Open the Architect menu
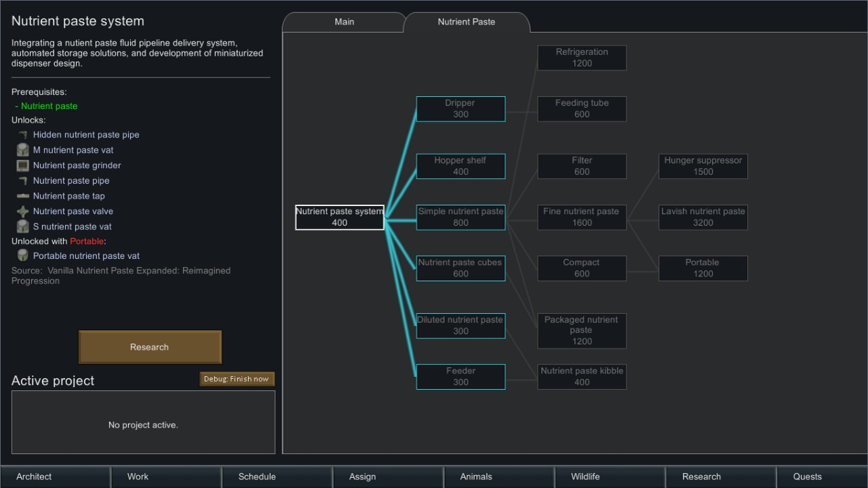 click(x=55, y=476)
